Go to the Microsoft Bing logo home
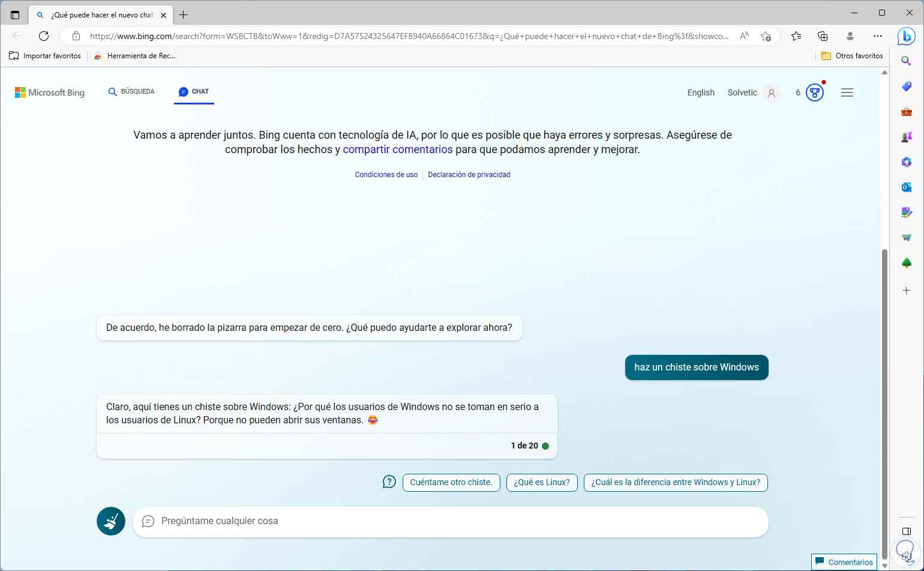The image size is (924, 571). point(50,92)
